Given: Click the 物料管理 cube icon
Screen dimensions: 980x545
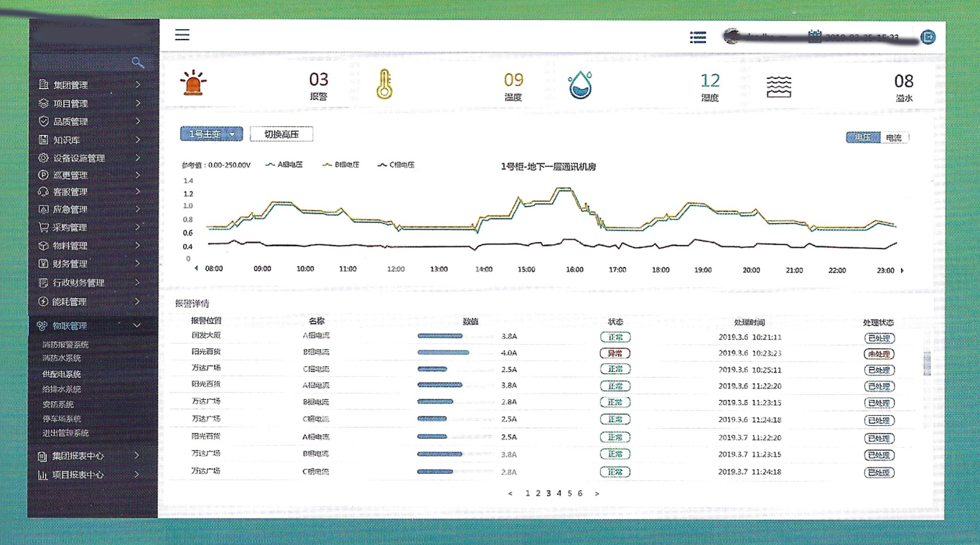Looking at the screenshot, I should [44, 246].
